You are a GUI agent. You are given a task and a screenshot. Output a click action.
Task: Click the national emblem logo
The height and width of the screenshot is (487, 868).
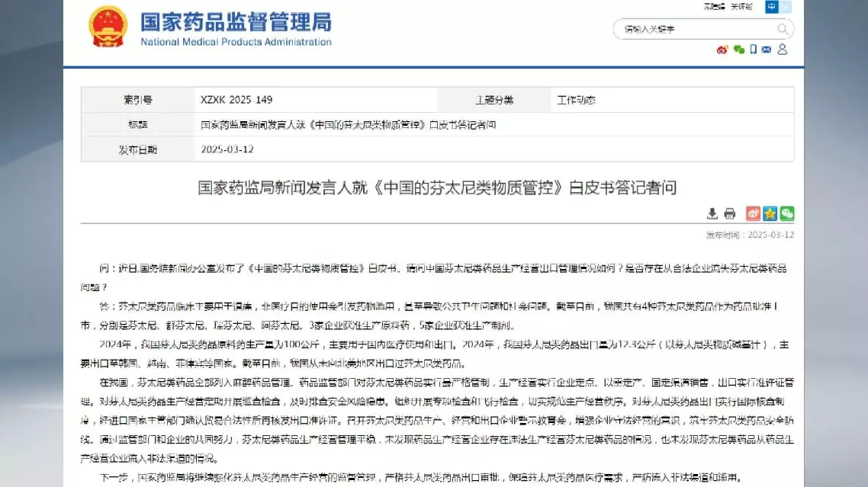[108, 28]
